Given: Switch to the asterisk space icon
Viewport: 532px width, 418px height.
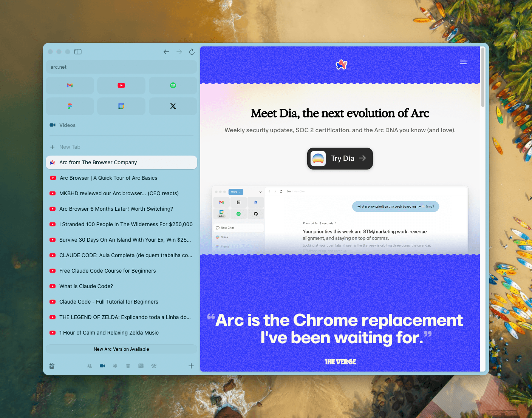Looking at the screenshot, I should click(x=115, y=366).
